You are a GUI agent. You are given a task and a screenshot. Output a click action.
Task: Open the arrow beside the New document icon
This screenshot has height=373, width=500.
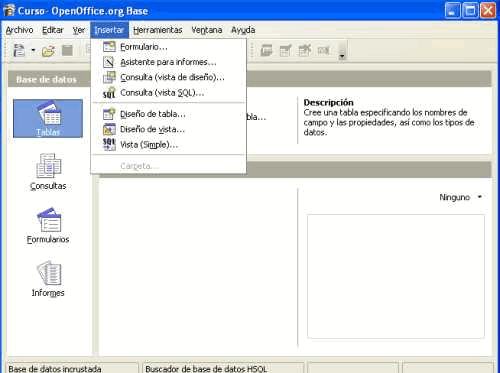[x=33, y=51]
